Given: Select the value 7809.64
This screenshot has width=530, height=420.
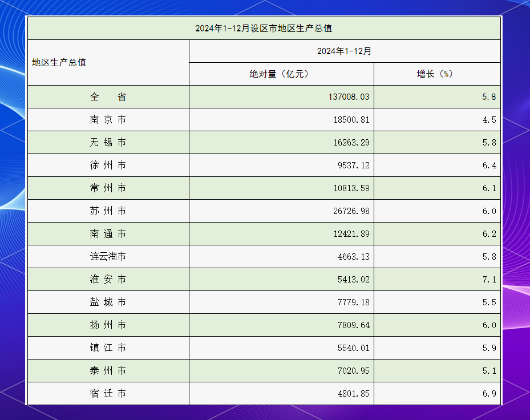Looking at the screenshot, I should coord(354,325).
